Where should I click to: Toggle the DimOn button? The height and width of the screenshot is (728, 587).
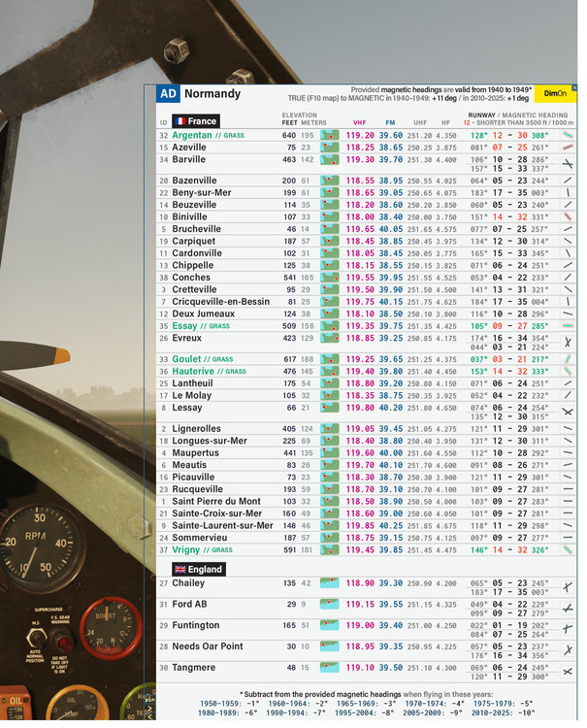click(x=555, y=93)
